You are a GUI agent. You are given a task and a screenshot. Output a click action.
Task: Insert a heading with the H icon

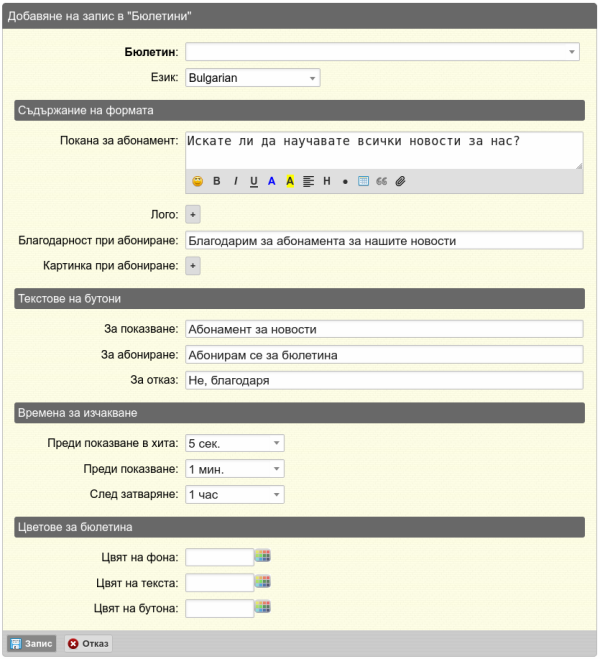(327, 181)
